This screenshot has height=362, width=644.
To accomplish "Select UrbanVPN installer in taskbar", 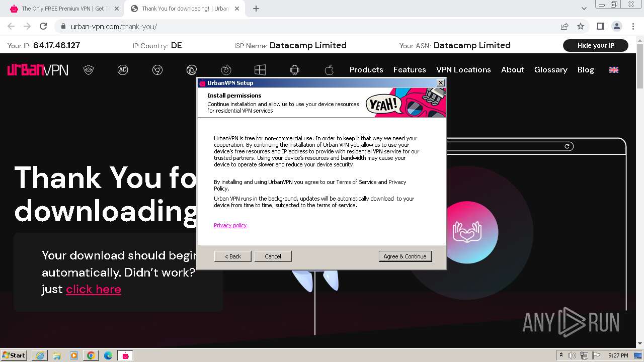I will click(125, 355).
